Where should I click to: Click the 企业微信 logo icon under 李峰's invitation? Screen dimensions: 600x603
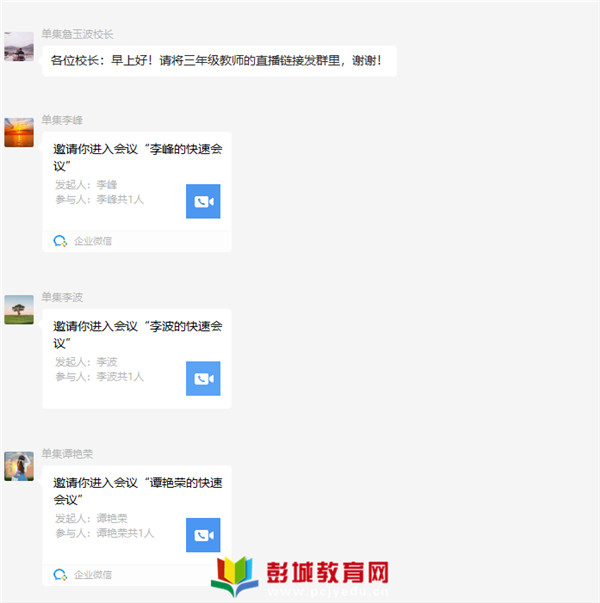pyautogui.click(x=60, y=241)
